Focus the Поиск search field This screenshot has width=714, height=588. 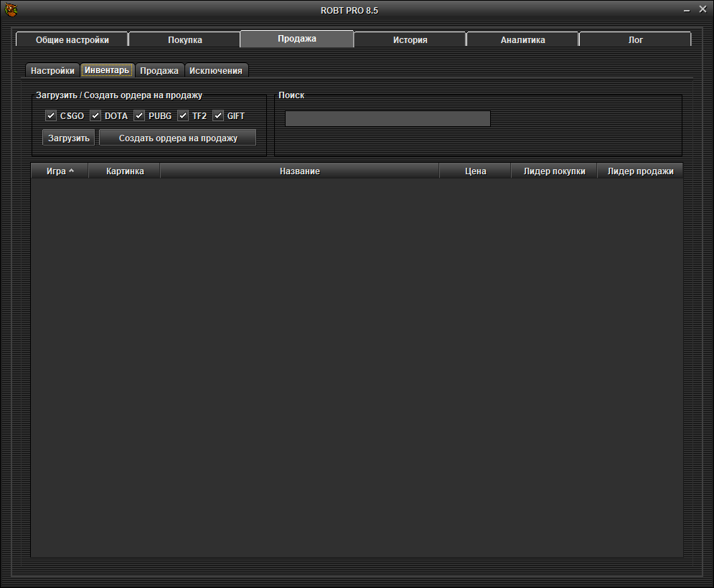click(387, 119)
